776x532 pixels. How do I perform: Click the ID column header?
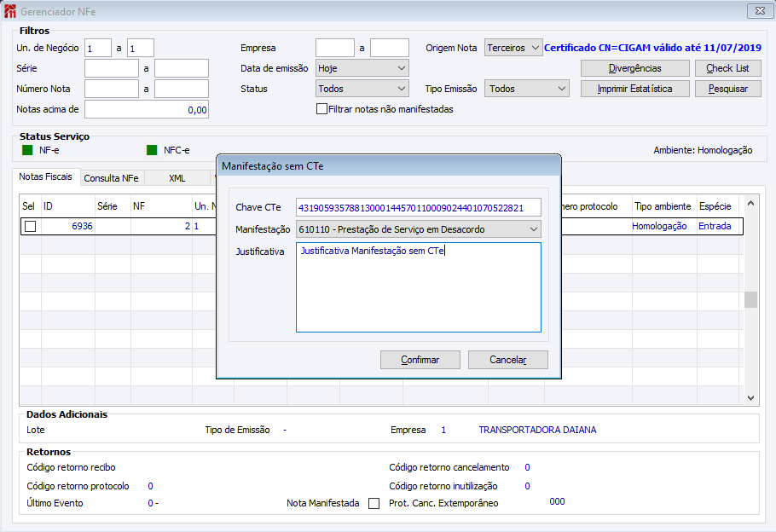click(x=68, y=205)
